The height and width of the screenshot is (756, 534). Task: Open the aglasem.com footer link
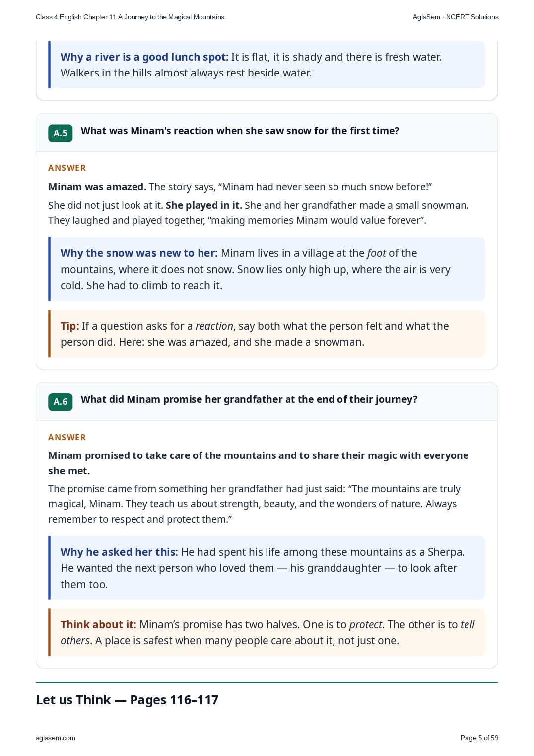pos(56,738)
